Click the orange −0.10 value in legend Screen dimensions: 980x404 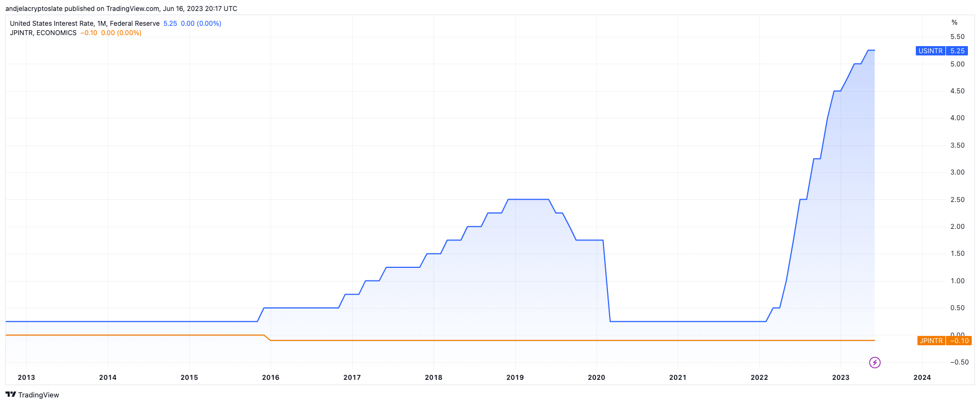coord(89,33)
